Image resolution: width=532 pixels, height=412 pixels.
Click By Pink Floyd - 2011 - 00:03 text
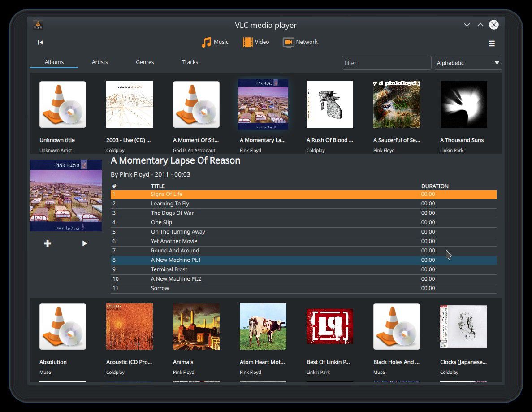pyautogui.click(x=150, y=174)
